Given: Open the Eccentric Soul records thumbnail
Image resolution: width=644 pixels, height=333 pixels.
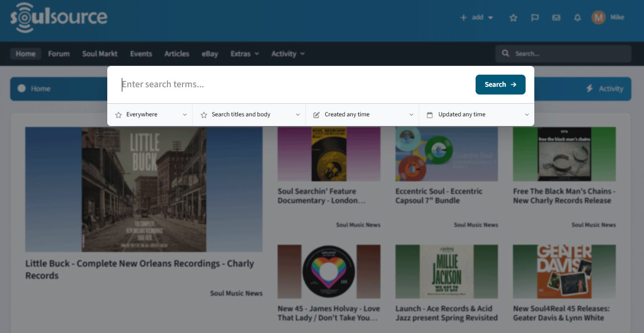Looking at the screenshot, I should click(x=446, y=154).
